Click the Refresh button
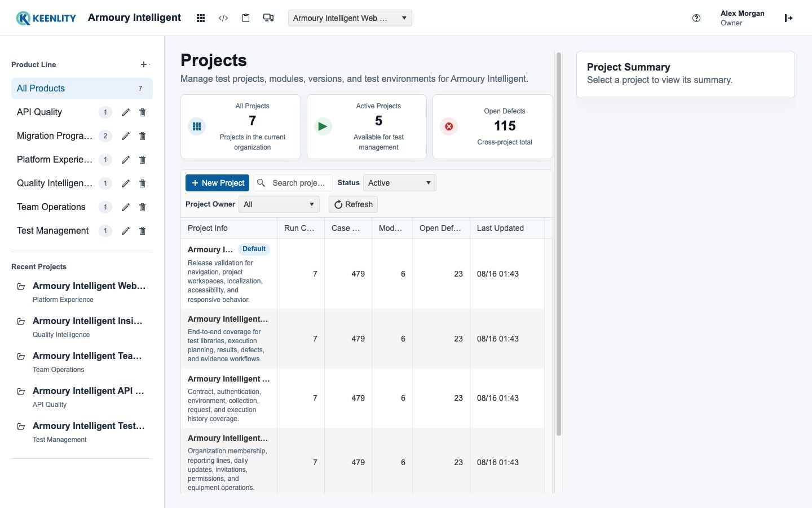The width and height of the screenshot is (812, 508). pyautogui.click(x=353, y=204)
